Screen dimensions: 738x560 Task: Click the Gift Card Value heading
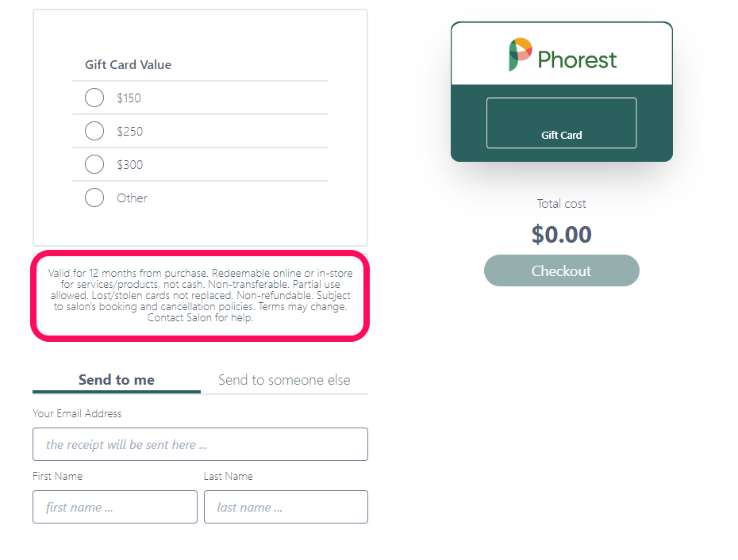(128, 65)
